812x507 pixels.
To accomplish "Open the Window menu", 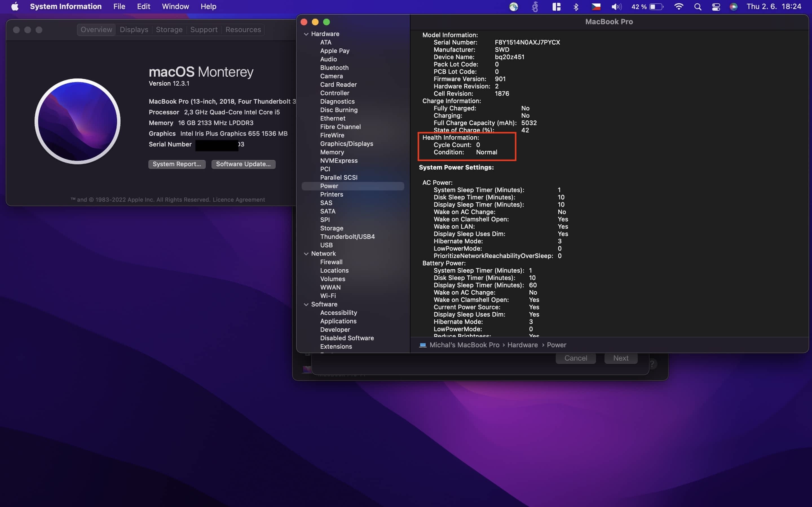I will (x=175, y=6).
